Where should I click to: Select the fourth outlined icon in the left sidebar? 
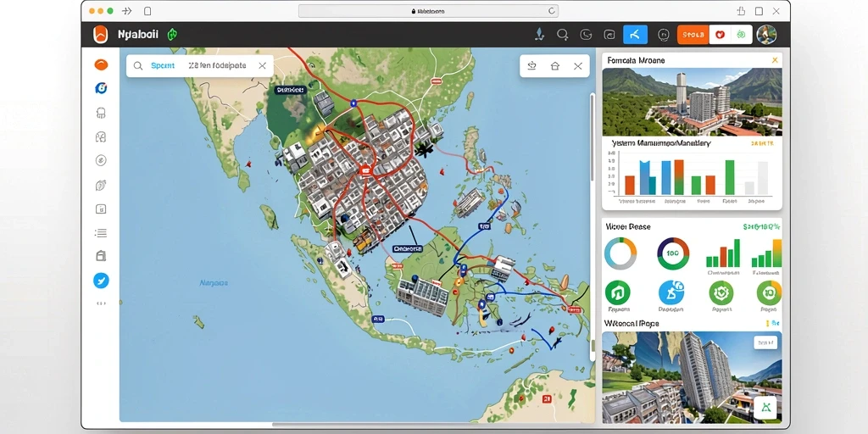pos(101,136)
